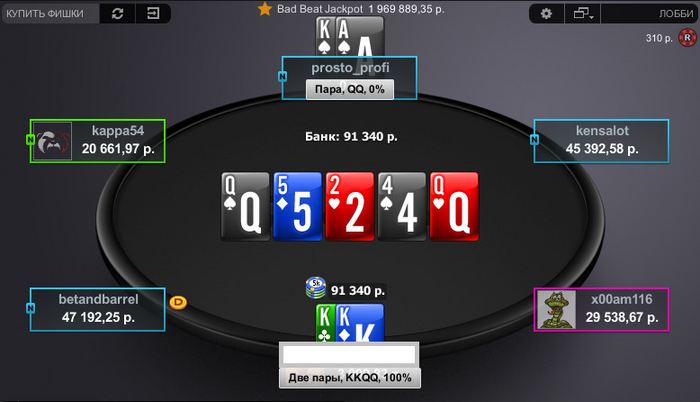Expand the window layout dropdown

coord(583,14)
